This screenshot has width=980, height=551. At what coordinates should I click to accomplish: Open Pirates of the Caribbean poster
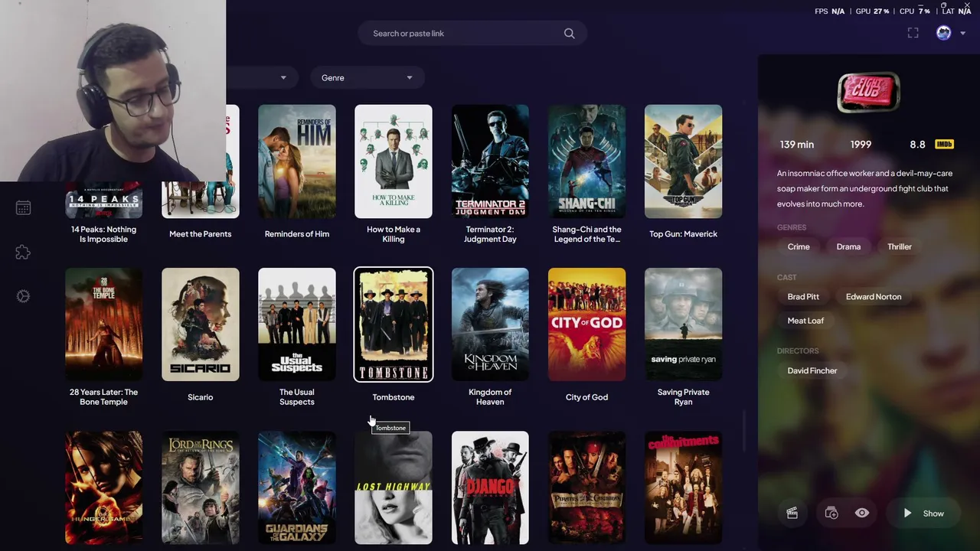point(586,487)
